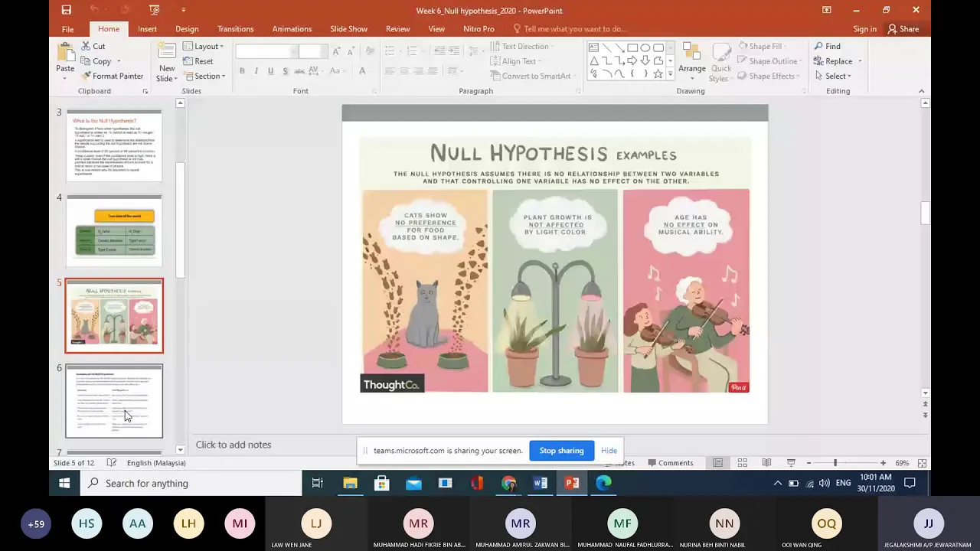980x551 pixels.
Task: Open the font name combo box
Action: (x=266, y=51)
